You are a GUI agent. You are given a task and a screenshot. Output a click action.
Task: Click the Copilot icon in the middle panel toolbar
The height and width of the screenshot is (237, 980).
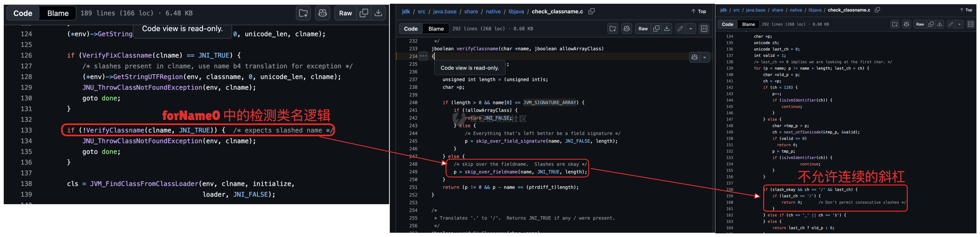627,29
